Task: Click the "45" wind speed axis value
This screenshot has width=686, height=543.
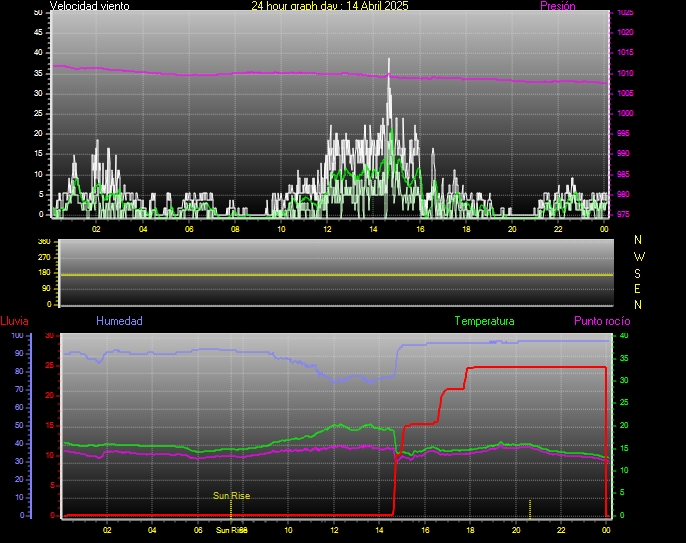Action: [x=38, y=32]
